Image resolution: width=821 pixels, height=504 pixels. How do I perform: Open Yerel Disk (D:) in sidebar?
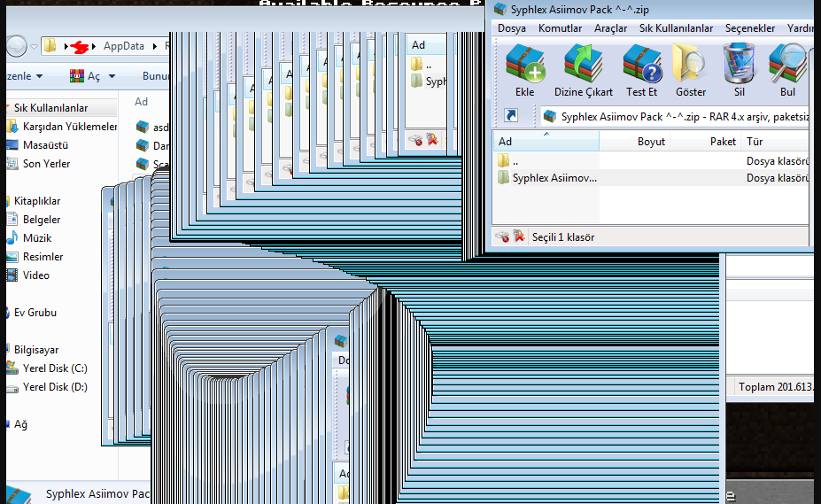[55, 387]
